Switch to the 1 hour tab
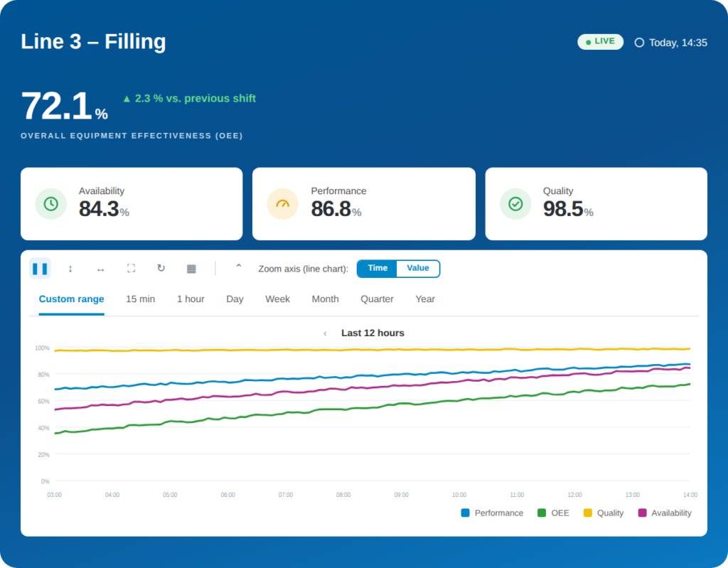 pyautogui.click(x=191, y=299)
